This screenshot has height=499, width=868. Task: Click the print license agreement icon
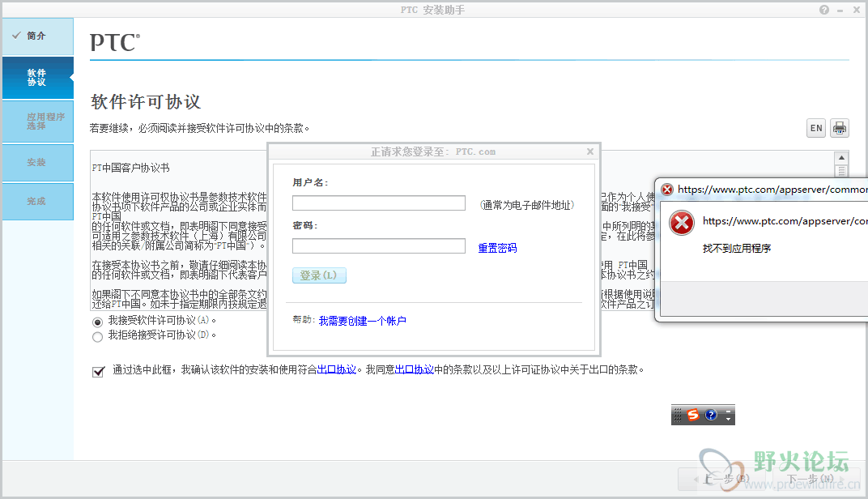pyautogui.click(x=839, y=128)
